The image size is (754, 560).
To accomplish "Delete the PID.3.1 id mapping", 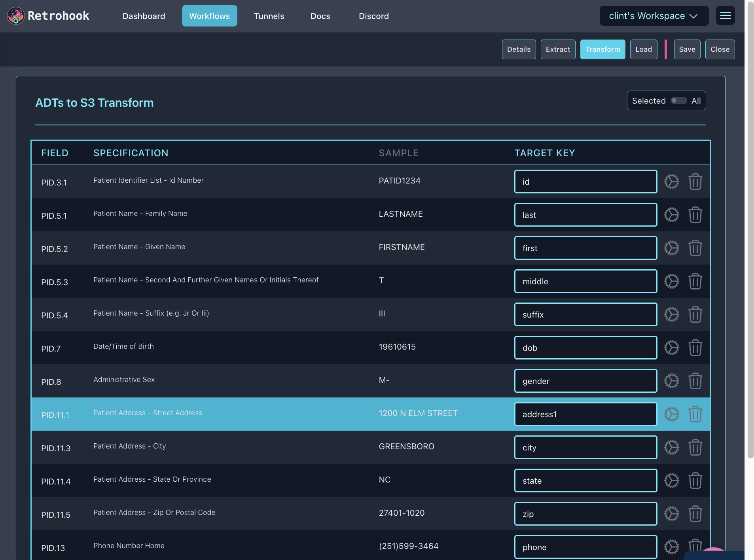I will [x=695, y=182].
